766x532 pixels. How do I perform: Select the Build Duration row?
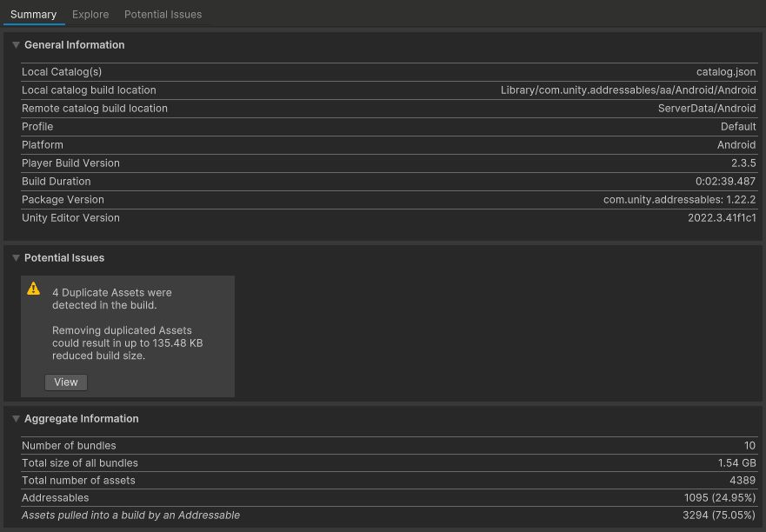click(x=389, y=182)
